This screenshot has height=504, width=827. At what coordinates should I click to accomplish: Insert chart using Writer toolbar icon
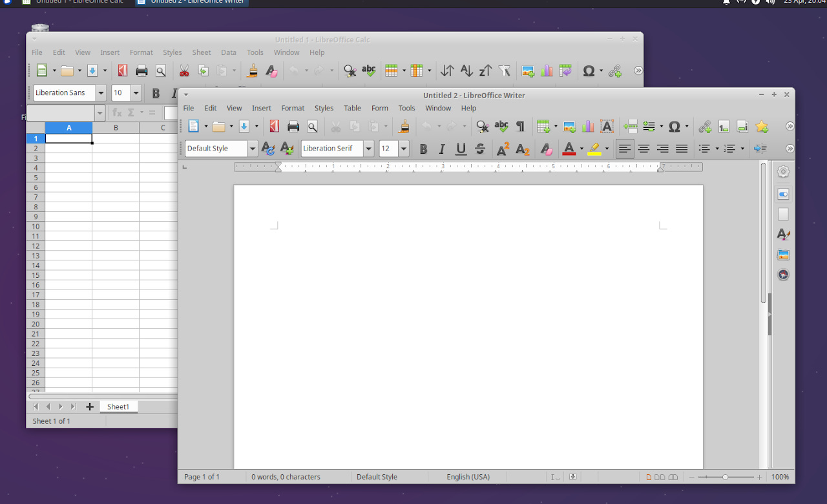click(x=588, y=127)
